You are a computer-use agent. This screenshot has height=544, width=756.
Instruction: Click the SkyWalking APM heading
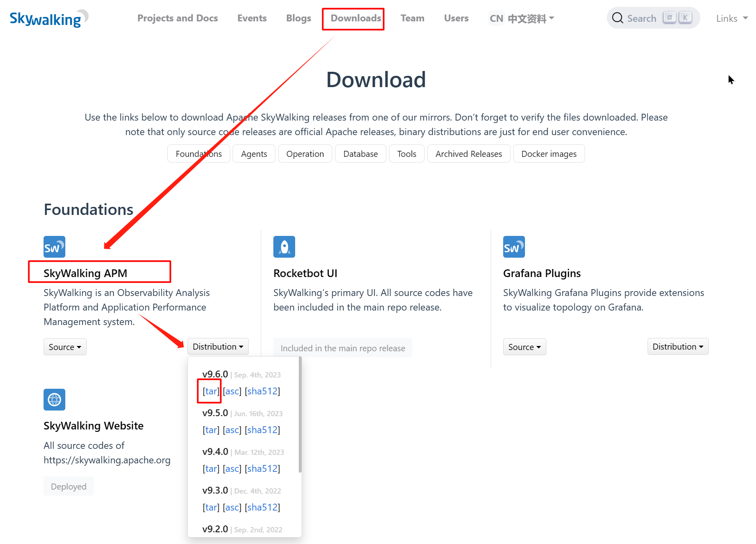[85, 273]
